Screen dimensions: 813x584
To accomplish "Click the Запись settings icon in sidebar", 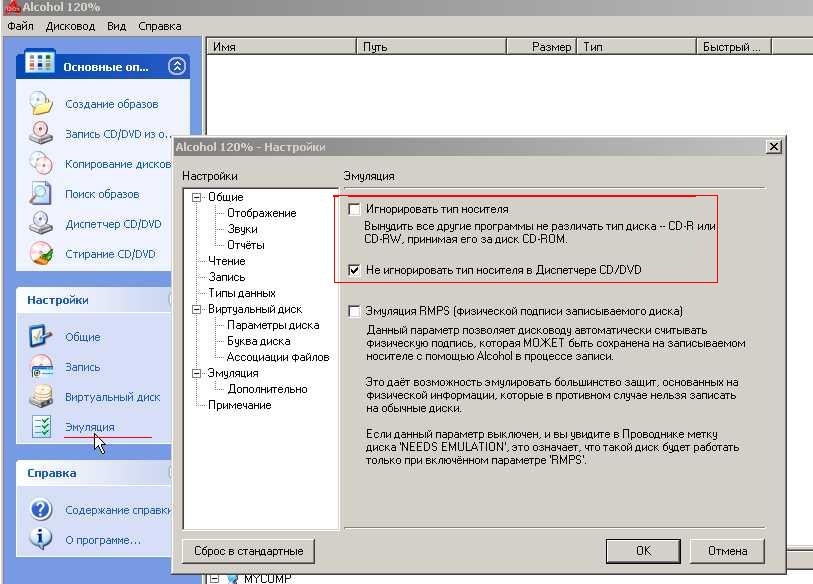I will 41,366.
